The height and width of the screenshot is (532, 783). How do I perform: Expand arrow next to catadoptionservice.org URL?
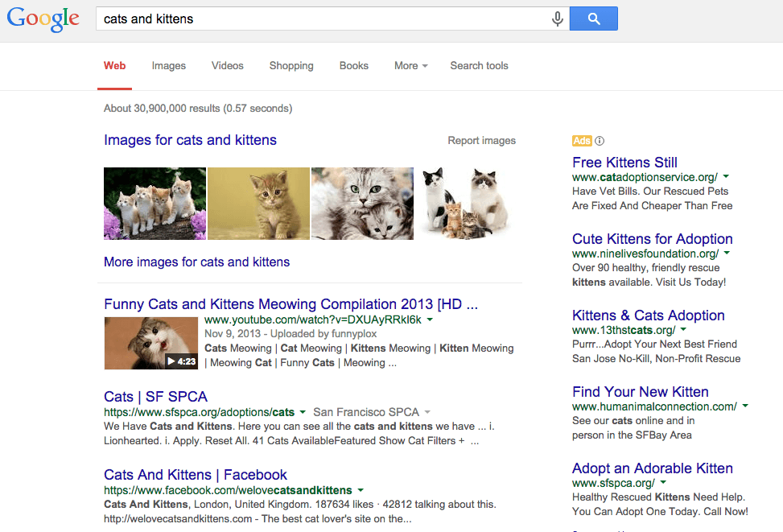tap(726, 176)
